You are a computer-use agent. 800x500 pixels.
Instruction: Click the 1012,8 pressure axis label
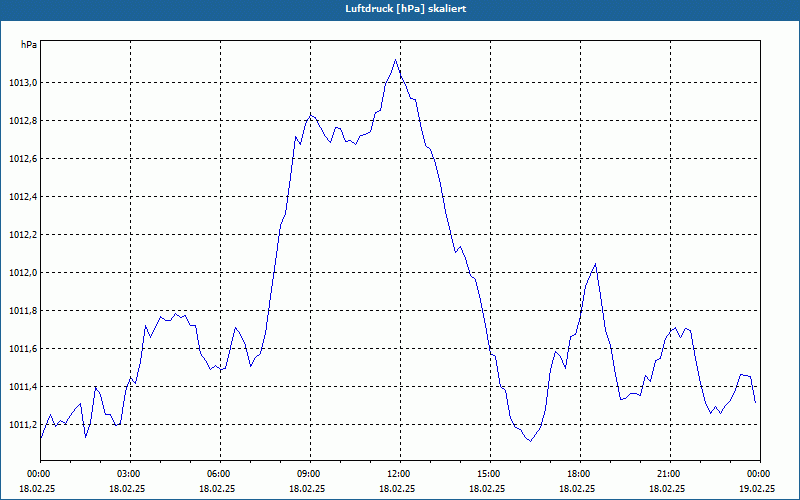point(23,121)
